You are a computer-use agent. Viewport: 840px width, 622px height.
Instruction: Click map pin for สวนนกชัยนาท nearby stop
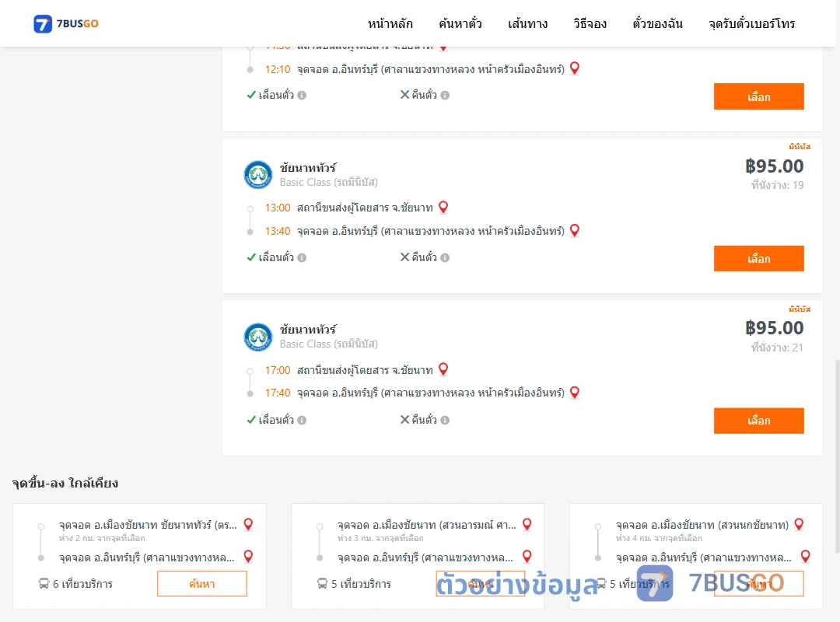[800, 525]
